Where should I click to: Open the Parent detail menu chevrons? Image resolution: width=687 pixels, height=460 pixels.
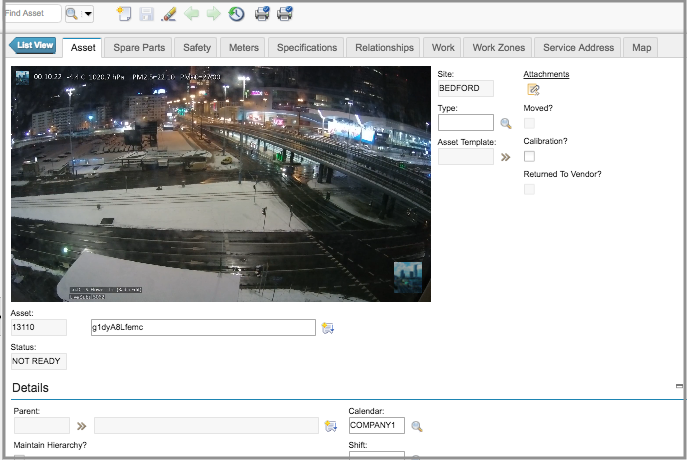[x=81, y=426]
